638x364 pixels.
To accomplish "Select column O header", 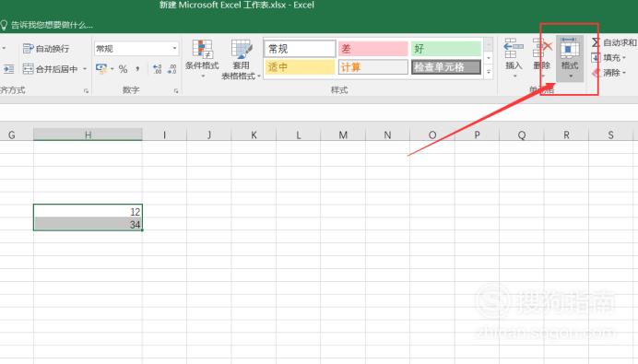I will click(x=432, y=135).
